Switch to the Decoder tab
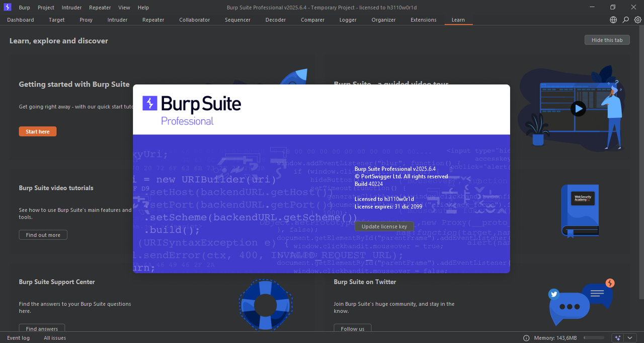 pyautogui.click(x=276, y=20)
